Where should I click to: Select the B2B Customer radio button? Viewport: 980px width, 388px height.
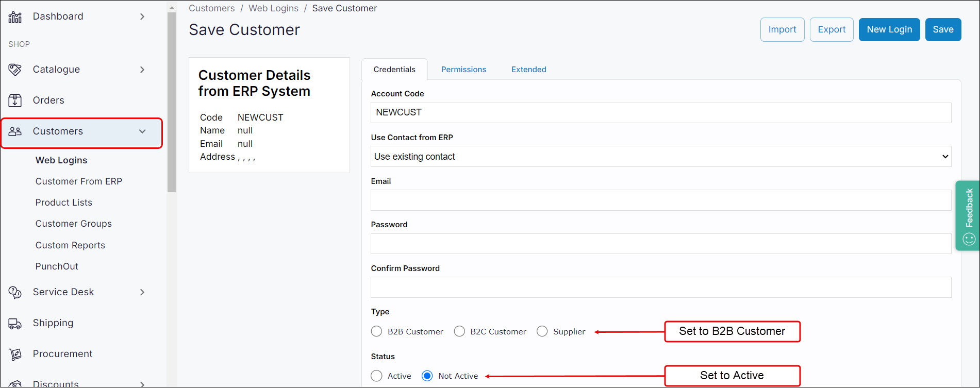376,331
